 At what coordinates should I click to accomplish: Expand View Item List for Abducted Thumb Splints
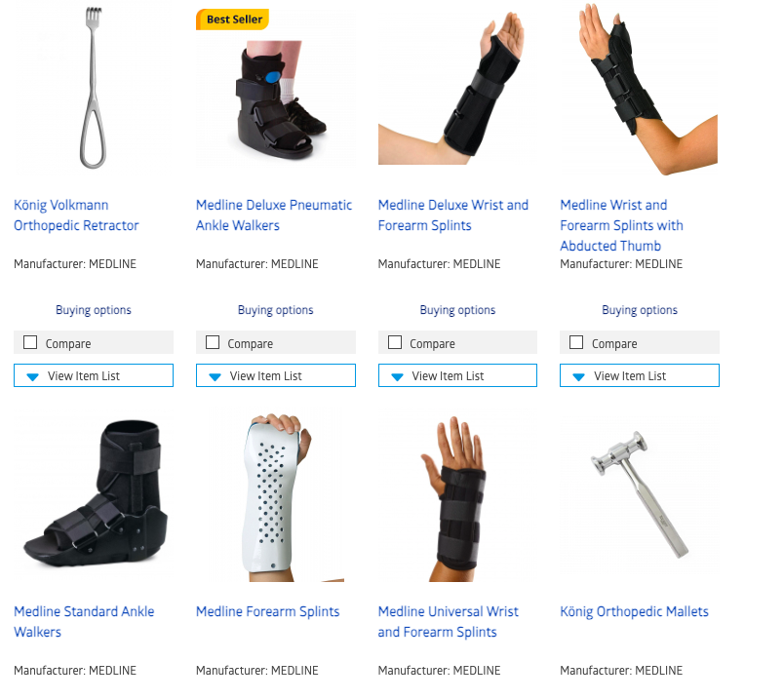[x=640, y=375]
